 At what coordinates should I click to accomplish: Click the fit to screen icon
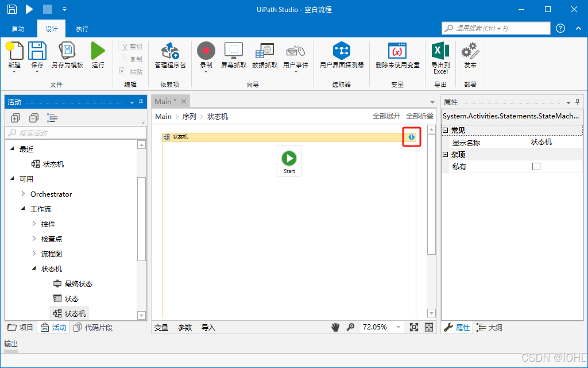pyautogui.click(x=413, y=327)
